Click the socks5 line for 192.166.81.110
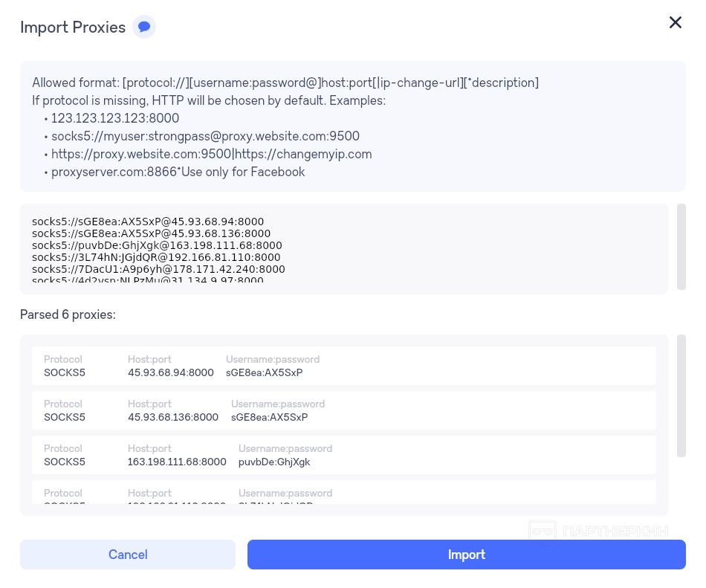 [156, 257]
